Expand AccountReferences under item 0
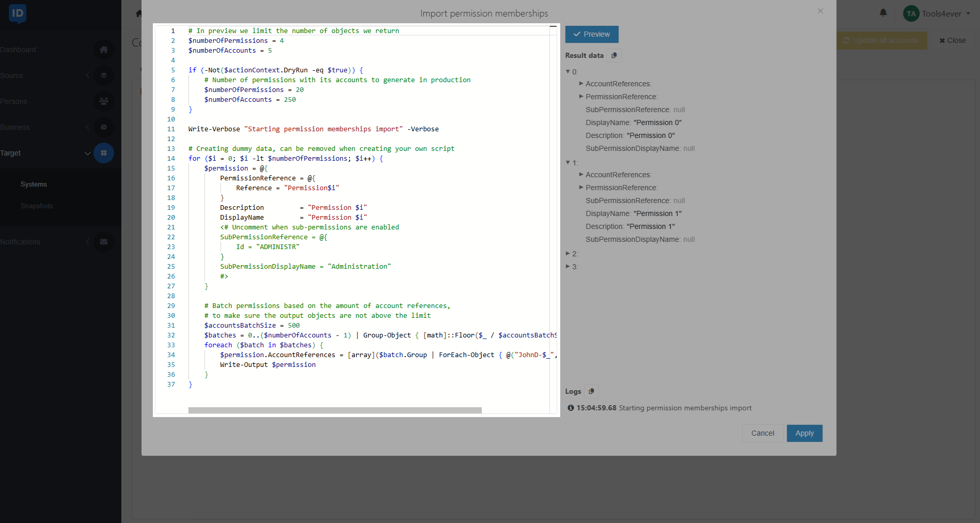The image size is (980, 523). [x=581, y=84]
